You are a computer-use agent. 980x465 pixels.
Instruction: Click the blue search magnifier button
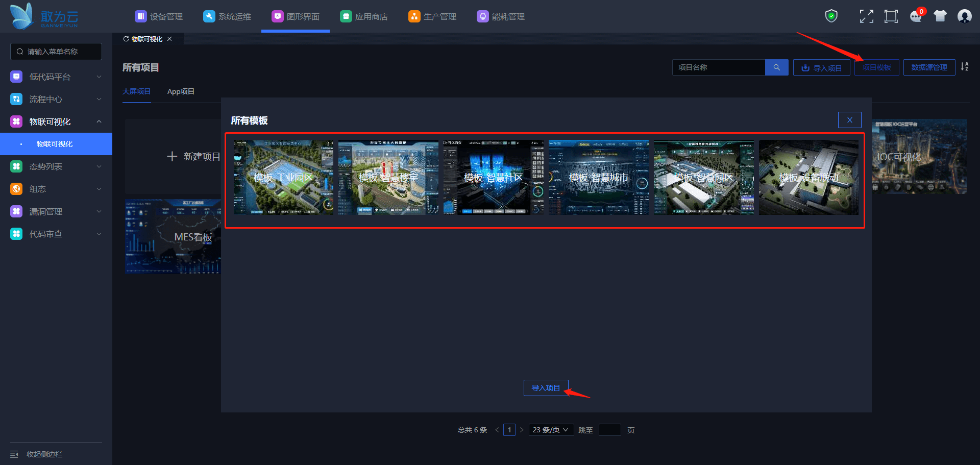point(776,67)
